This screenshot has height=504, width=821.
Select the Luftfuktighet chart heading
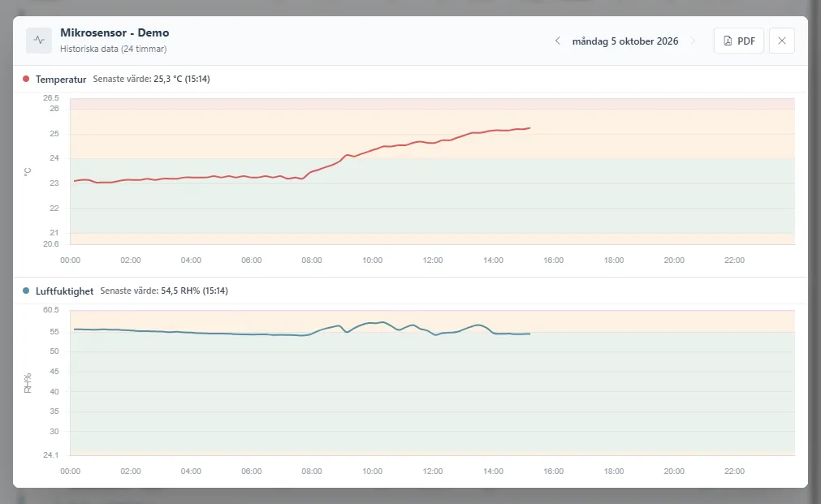point(64,291)
